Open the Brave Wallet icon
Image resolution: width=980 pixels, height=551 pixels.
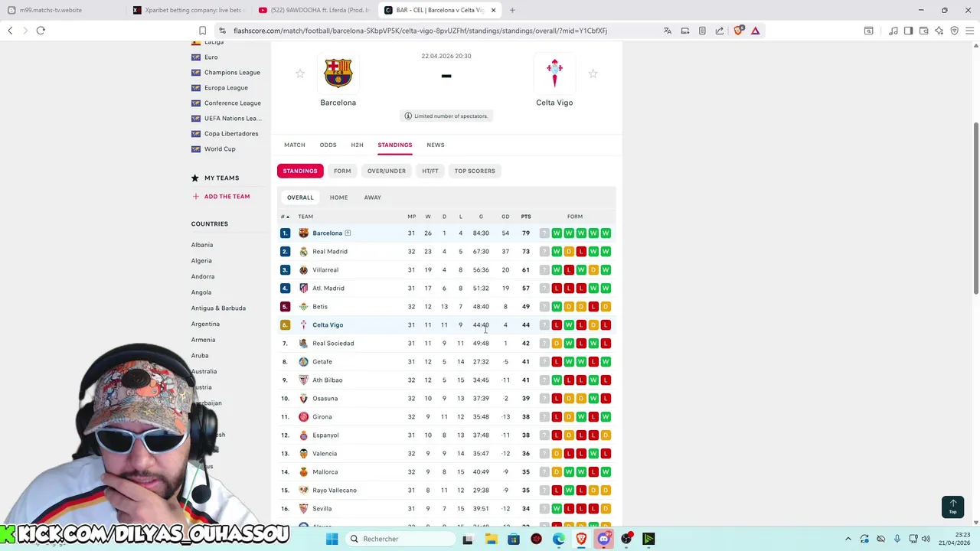(924, 31)
